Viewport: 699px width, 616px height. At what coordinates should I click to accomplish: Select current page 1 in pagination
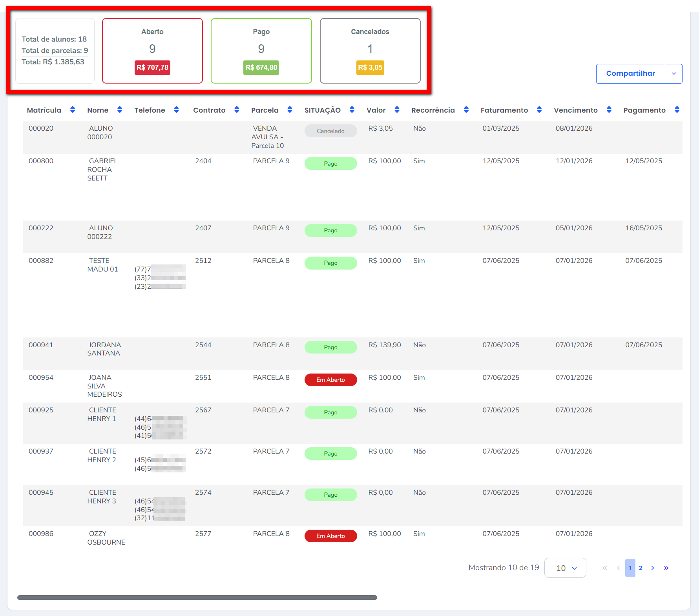[x=630, y=568]
